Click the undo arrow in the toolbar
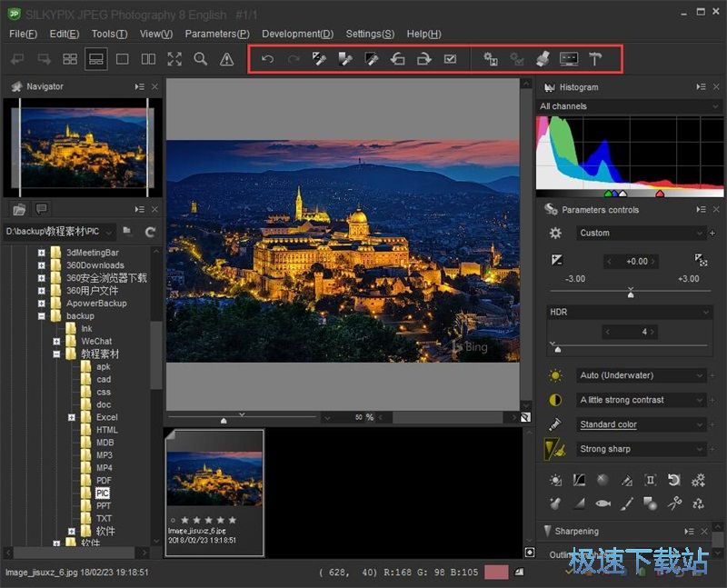Viewport: 727px width, 588px height. (267, 59)
